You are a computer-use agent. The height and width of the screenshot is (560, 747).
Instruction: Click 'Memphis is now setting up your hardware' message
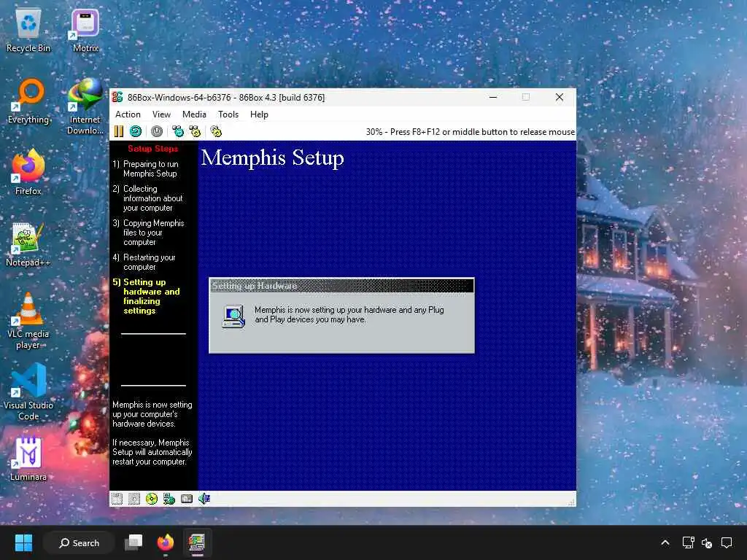tap(349, 314)
